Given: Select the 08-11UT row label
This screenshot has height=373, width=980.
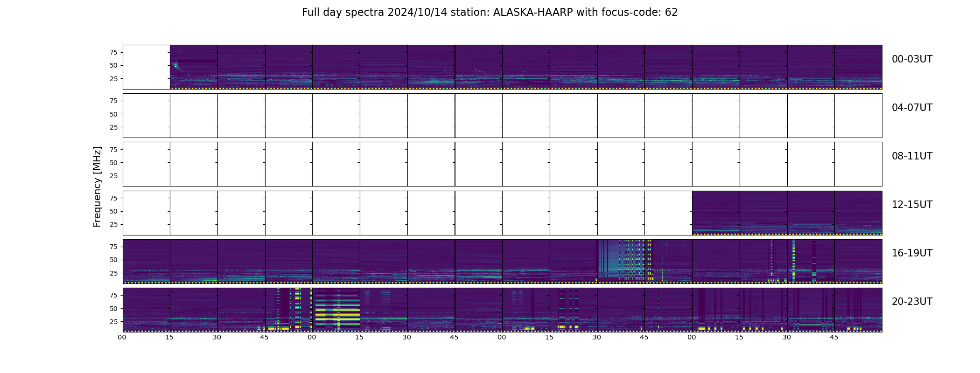Looking at the screenshot, I should pos(912,156).
